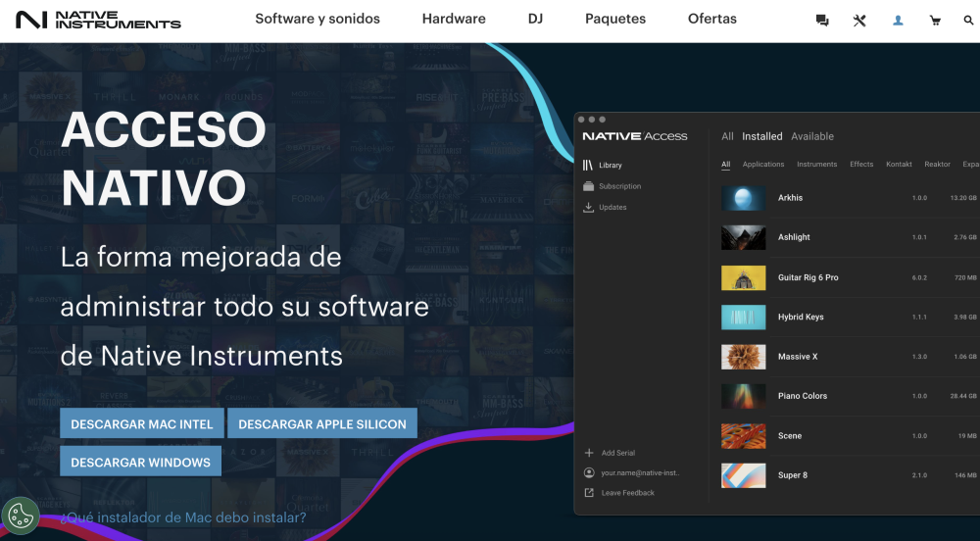
Task: Open the shopping cart icon
Action: pos(935,21)
